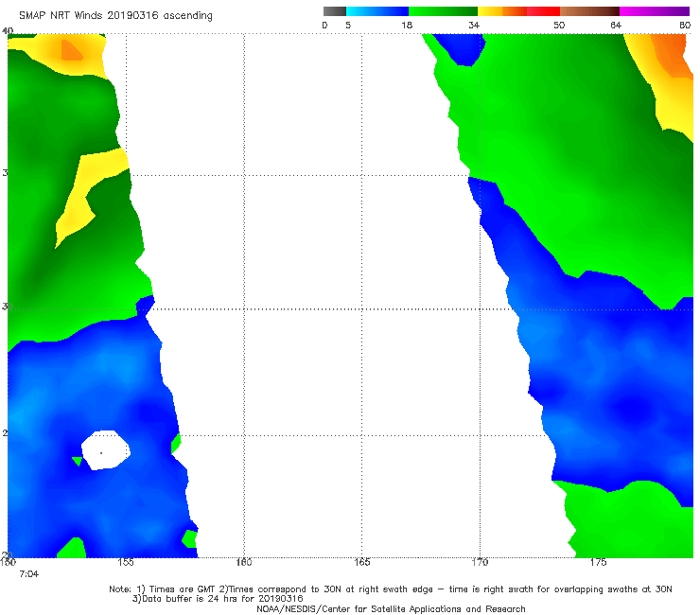Select the magenta-purple segment of the color bar
700x615 pixels.
pos(655,11)
